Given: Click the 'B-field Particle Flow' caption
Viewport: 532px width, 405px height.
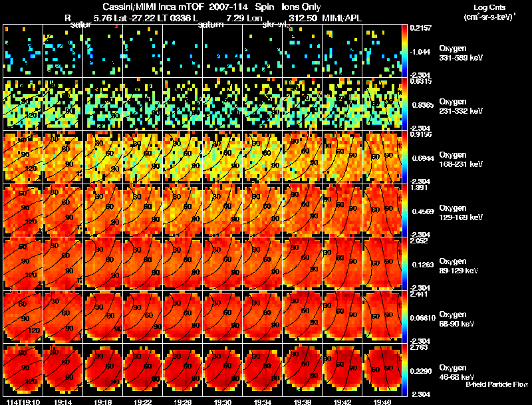Looking at the screenshot, I should point(497,384).
